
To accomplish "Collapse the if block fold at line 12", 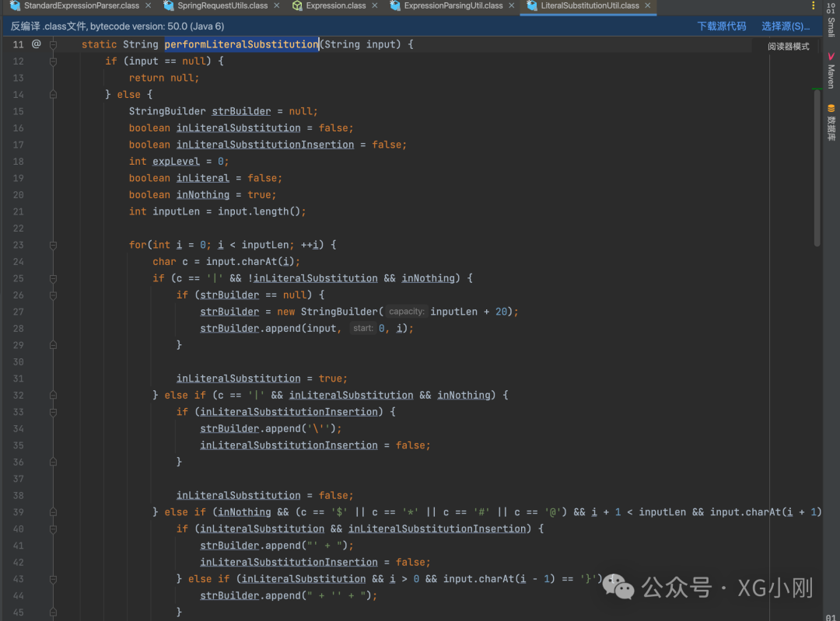I will click(x=53, y=61).
